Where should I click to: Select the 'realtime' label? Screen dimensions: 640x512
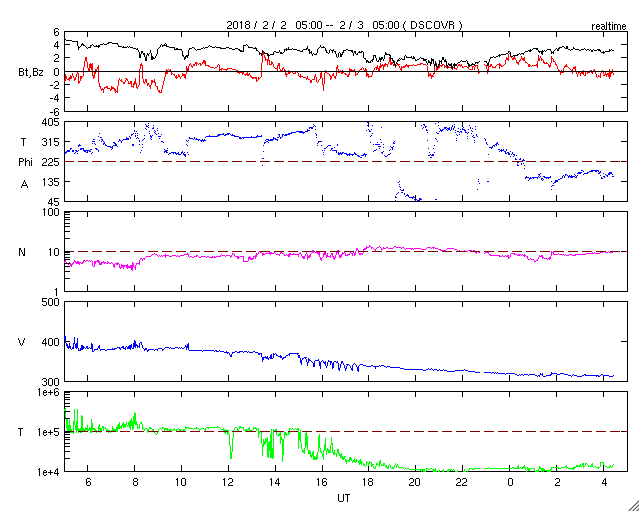tap(609, 27)
